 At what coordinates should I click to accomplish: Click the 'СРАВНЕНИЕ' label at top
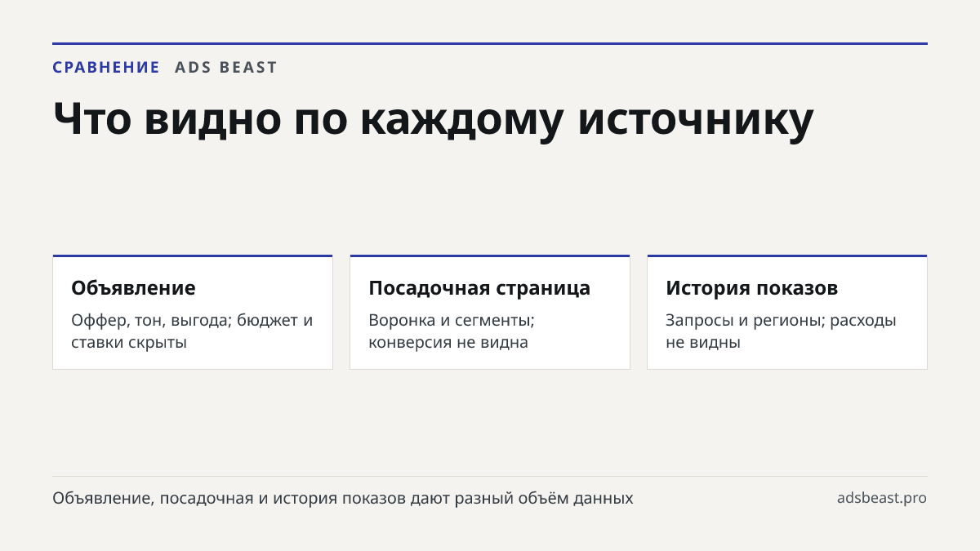(106, 68)
